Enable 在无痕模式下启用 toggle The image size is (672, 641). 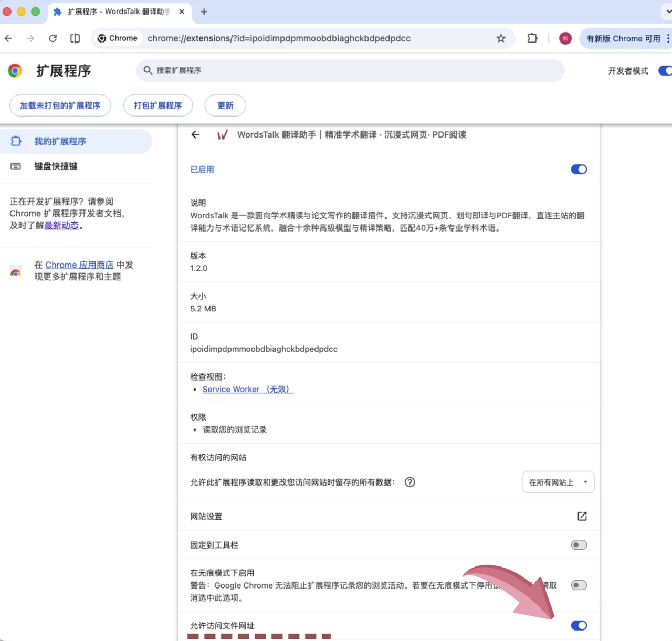(579, 585)
